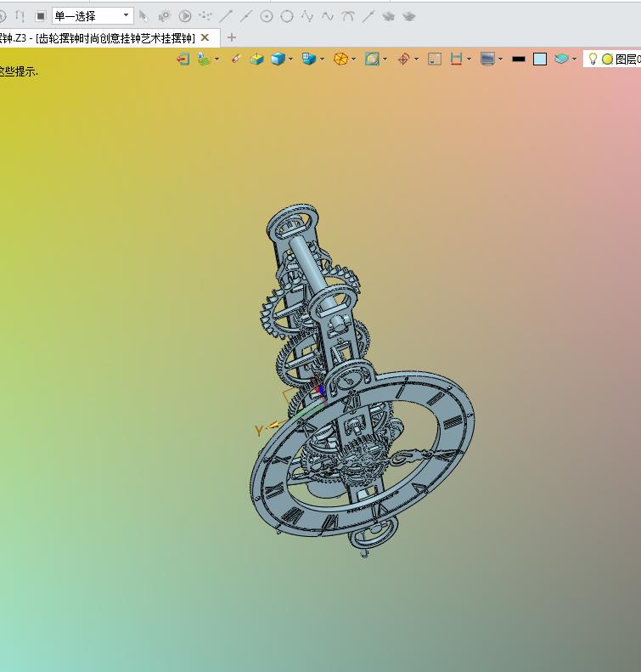Click the black line color swatch
This screenshot has width=641, height=672.
coord(519,59)
